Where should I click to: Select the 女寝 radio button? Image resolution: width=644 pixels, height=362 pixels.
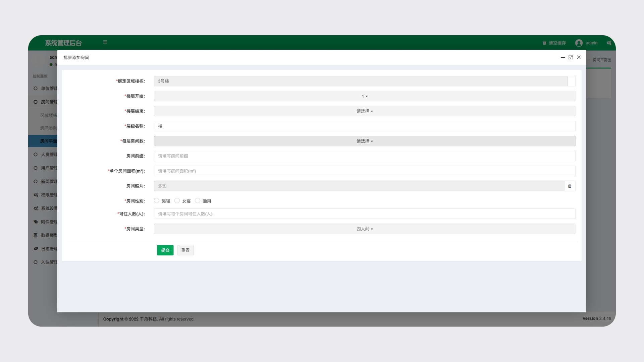point(177,201)
